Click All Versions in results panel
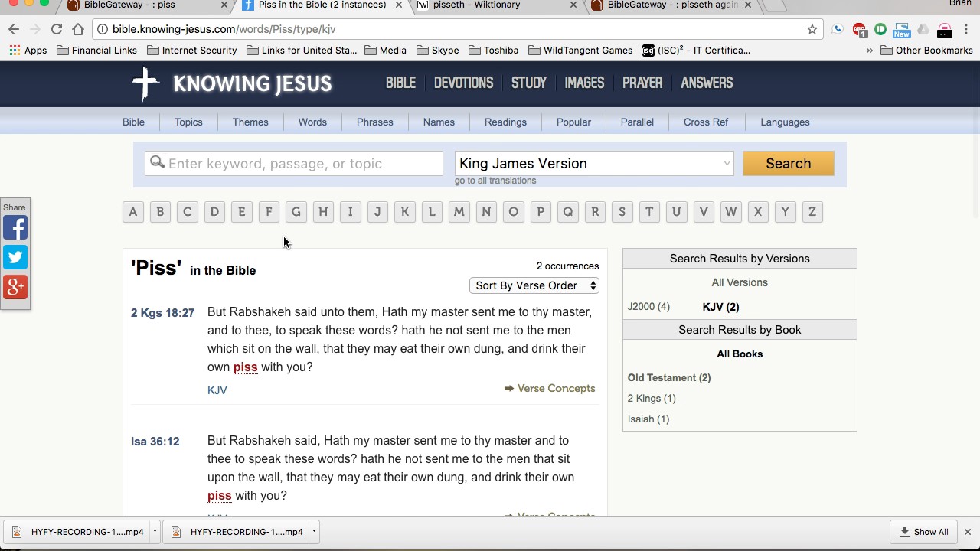This screenshot has width=980, height=551. click(740, 282)
